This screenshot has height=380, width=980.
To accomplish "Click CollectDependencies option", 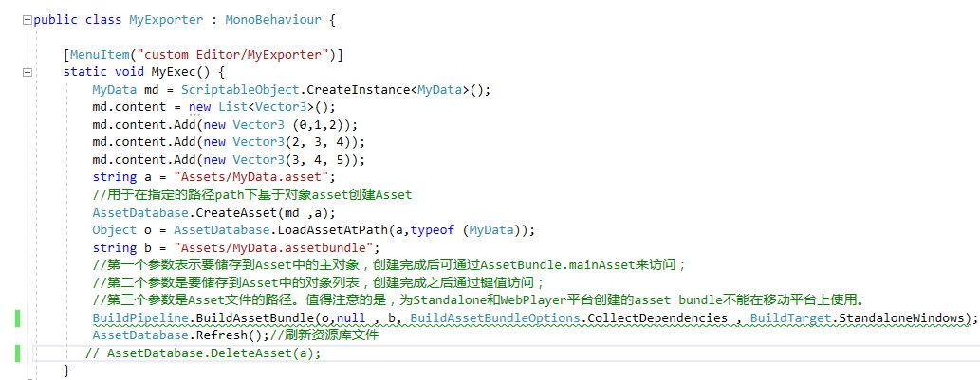I will [x=658, y=318].
